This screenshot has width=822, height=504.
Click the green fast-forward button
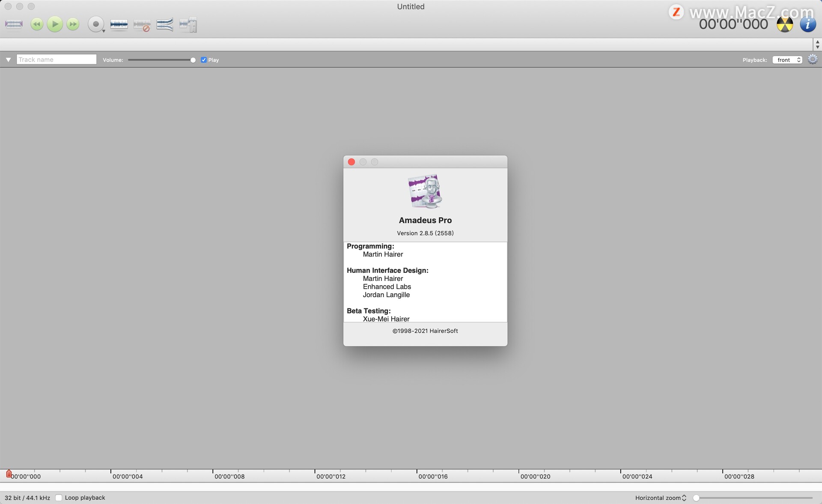(73, 24)
